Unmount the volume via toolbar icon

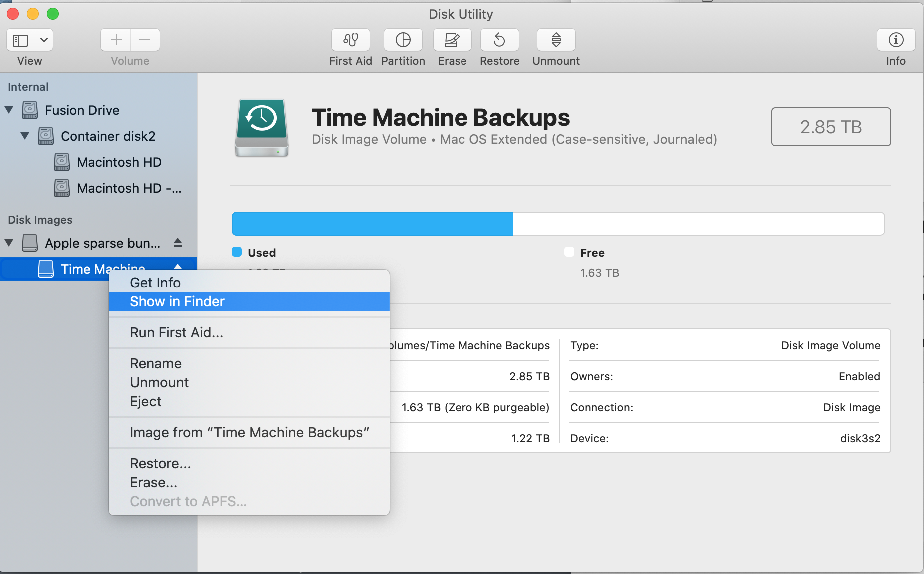pos(556,40)
